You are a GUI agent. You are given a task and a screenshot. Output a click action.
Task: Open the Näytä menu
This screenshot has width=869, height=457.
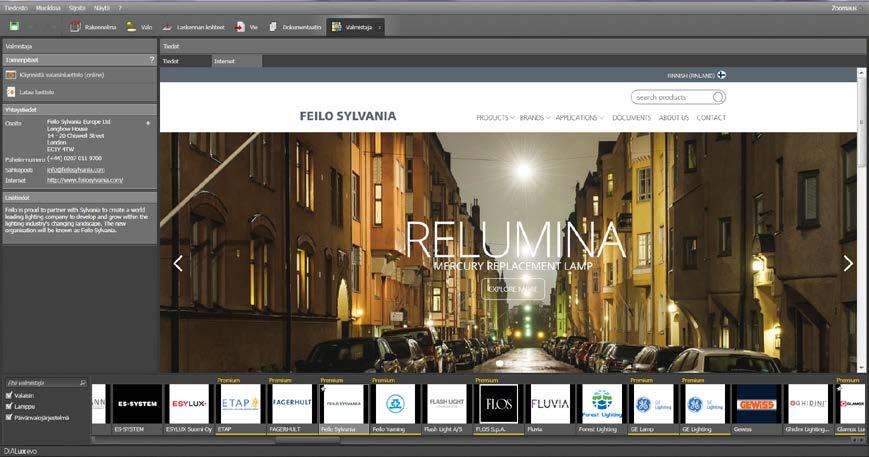pyautogui.click(x=101, y=8)
